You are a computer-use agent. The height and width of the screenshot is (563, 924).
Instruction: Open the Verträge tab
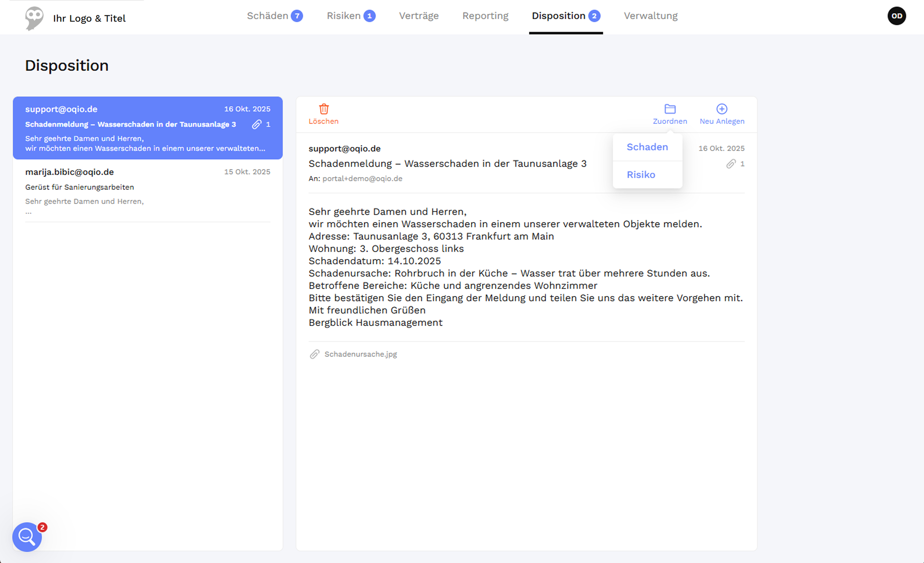[418, 16]
